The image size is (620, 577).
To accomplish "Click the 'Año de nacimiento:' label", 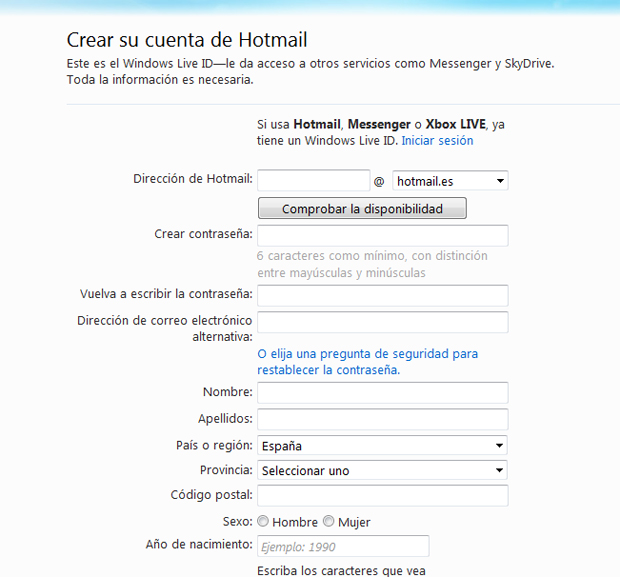I will (199, 545).
